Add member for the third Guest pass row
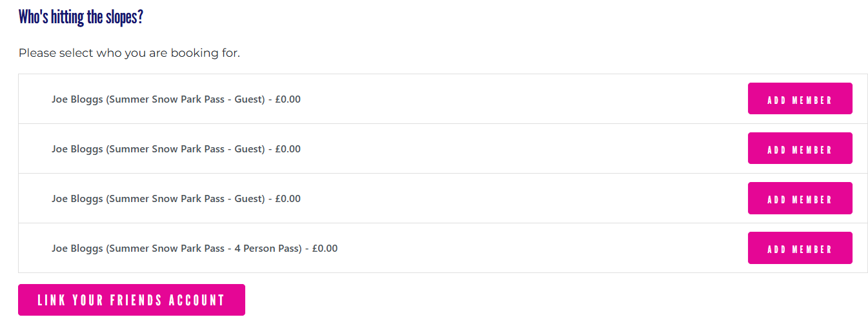This screenshot has width=868, height=326. [800, 198]
